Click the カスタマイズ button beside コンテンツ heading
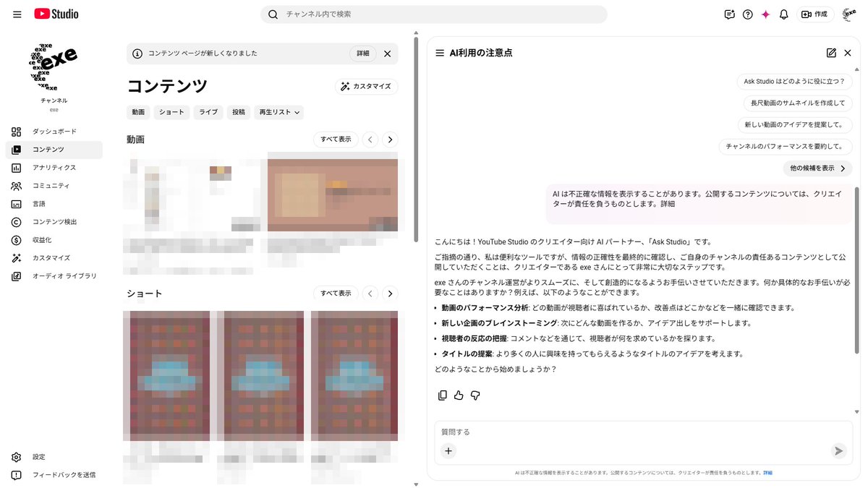868x488 pixels. (367, 86)
